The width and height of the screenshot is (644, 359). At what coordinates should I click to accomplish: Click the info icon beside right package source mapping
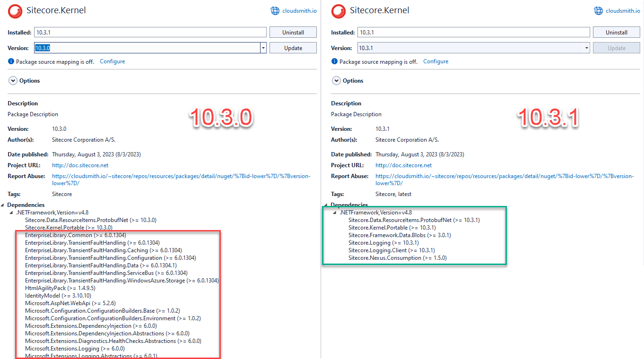pyautogui.click(x=334, y=61)
